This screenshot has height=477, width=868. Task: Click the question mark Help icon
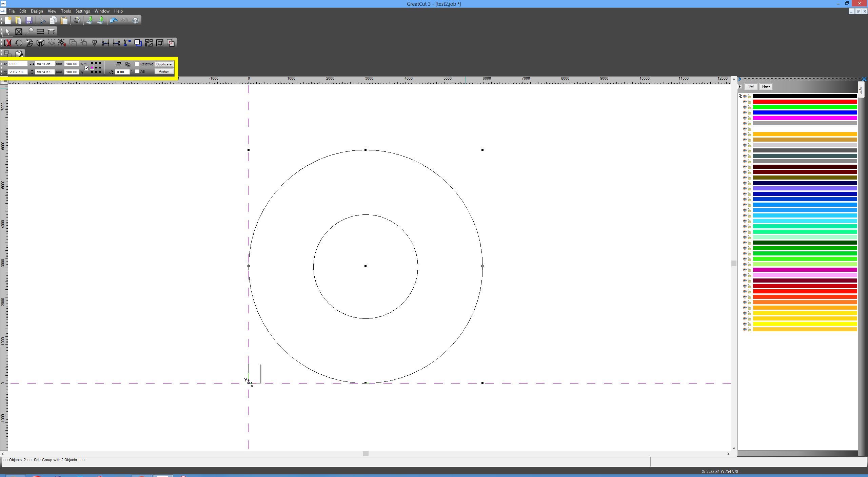tap(135, 20)
